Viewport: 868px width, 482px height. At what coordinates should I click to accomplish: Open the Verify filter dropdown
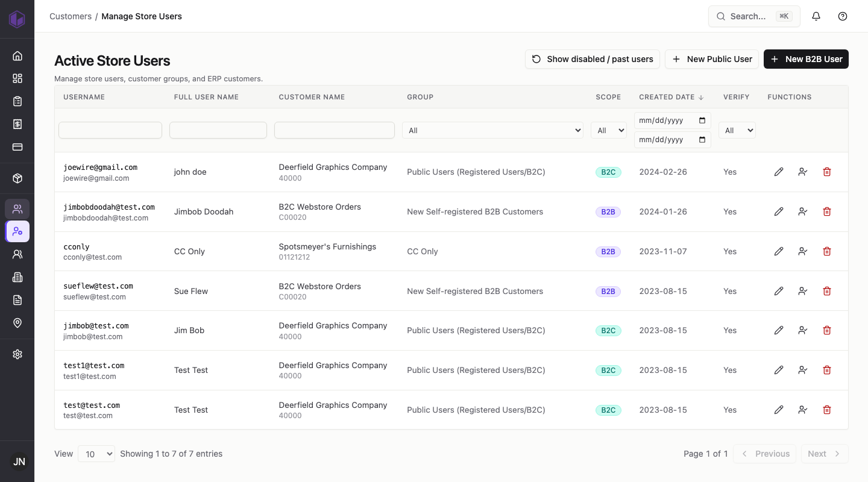[x=737, y=130]
